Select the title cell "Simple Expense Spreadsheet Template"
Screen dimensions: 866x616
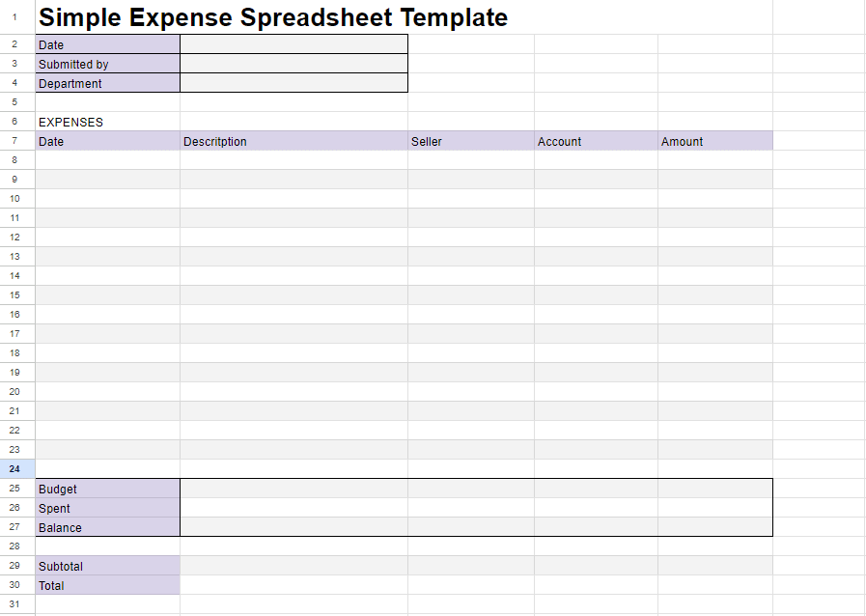tap(273, 17)
